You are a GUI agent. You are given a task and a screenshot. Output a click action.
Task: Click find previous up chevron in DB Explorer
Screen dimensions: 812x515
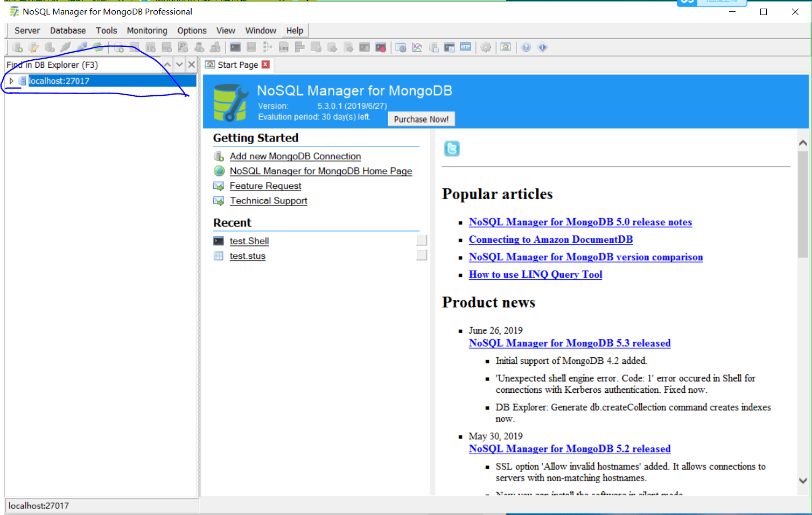coord(167,65)
